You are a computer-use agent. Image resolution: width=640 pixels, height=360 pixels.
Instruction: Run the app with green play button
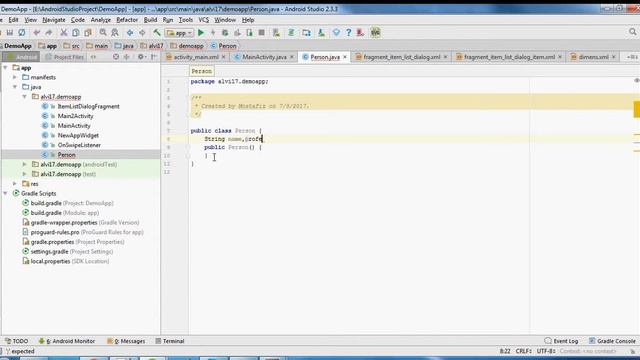pyautogui.click(x=201, y=32)
